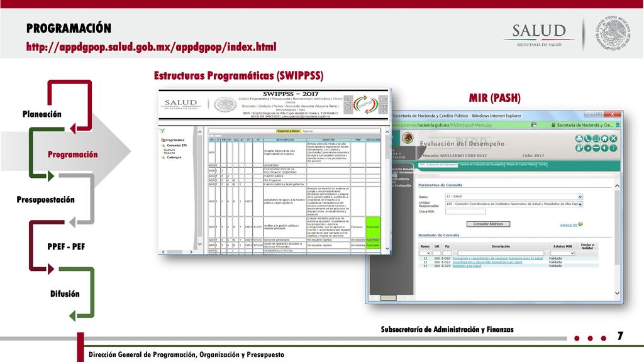Click the PASH page scroll down arrow

[x=618, y=293]
